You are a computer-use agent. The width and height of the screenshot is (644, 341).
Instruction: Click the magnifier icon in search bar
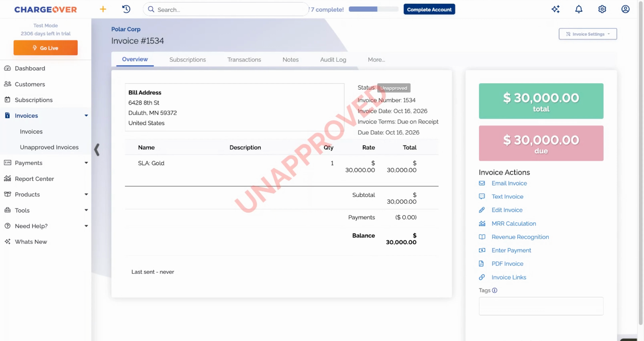(151, 9)
